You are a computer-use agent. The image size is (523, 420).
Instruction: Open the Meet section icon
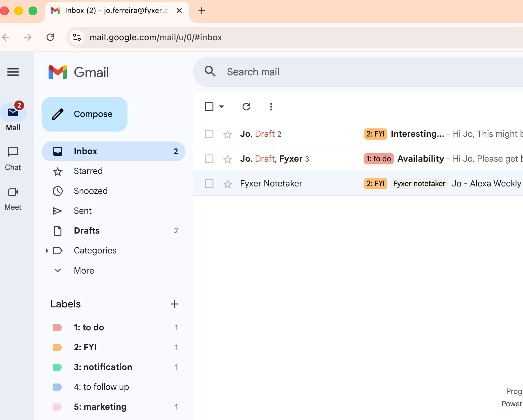(x=13, y=192)
